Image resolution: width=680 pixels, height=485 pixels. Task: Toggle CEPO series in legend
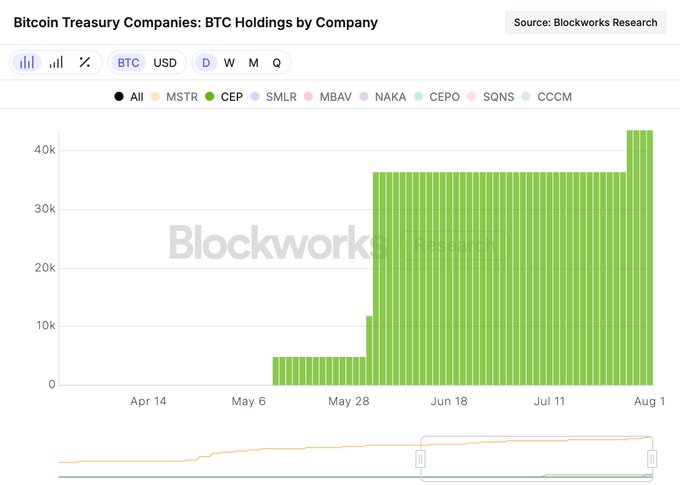(437, 97)
